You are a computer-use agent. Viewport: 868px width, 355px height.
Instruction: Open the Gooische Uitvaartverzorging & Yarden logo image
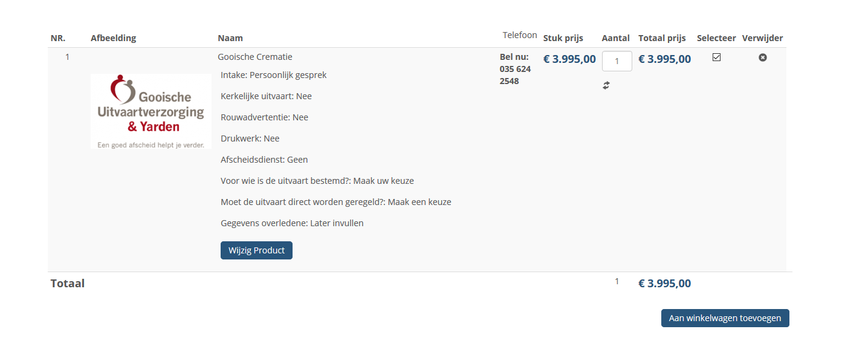click(151, 111)
